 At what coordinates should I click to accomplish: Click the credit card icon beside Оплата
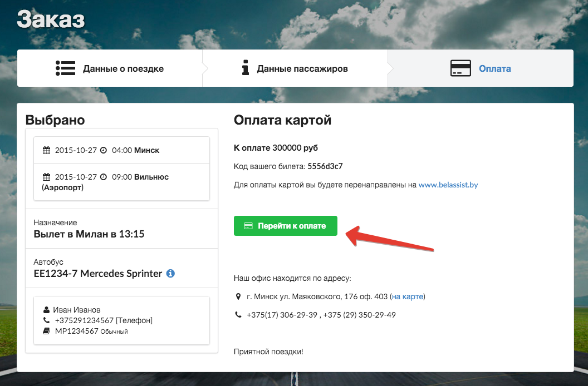point(460,68)
